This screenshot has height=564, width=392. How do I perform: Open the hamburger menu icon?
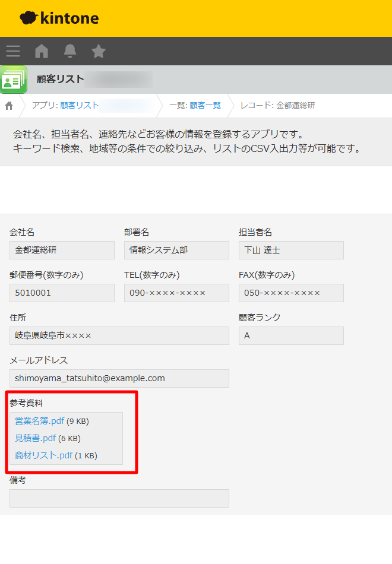click(13, 52)
